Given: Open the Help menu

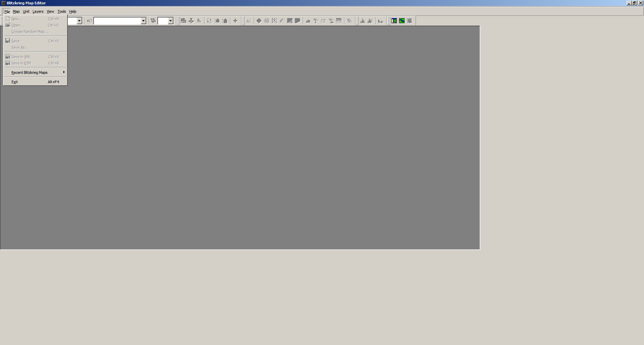Looking at the screenshot, I should coord(73,11).
